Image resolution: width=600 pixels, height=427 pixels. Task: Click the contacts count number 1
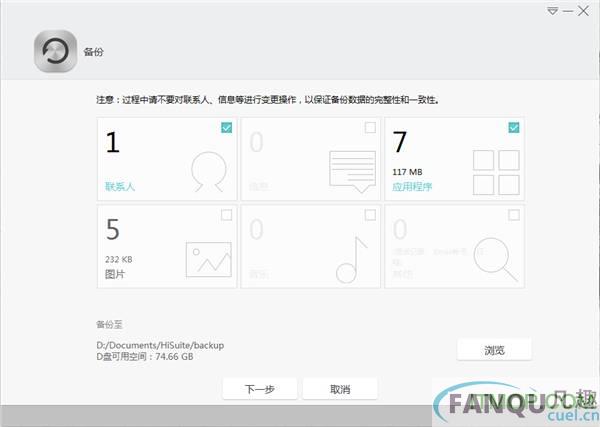112,142
